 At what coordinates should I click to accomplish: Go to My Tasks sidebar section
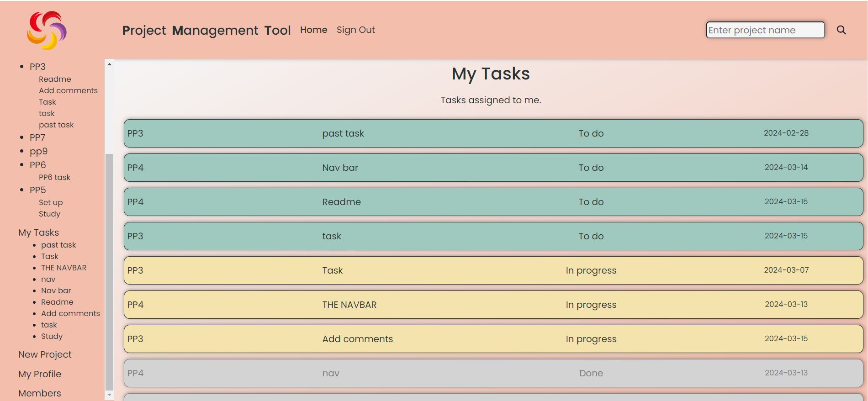coord(38,232)
